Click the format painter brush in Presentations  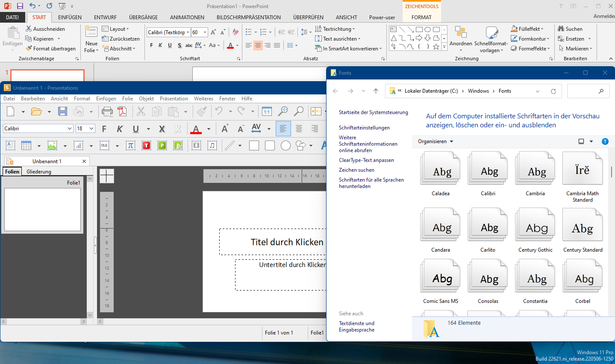coord(202,112)
